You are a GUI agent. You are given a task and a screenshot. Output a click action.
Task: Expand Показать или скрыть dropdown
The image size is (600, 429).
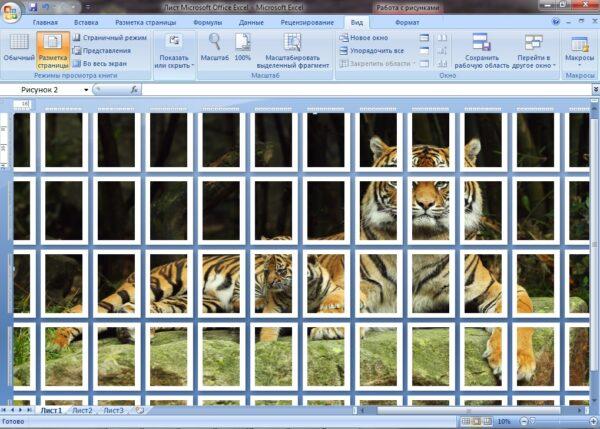click(x=173, y=50)
